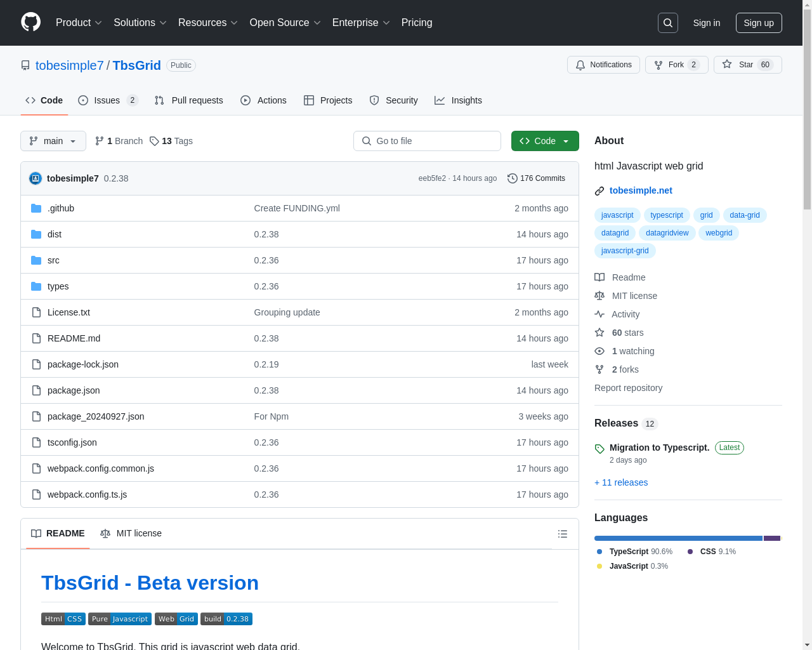Viewport: 812px width, 650px height.
Task: Click the link icon beside tobesimple.net
Action: click(x=599, y=191)
